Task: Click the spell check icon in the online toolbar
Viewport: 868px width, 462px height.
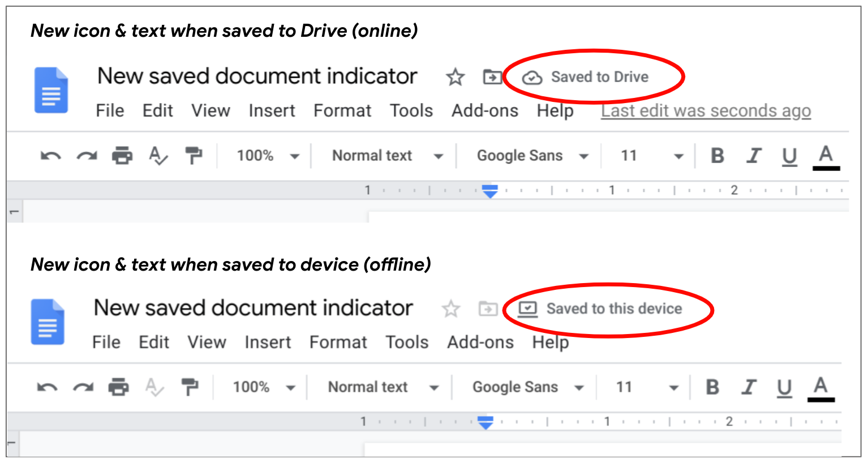Action: pos(158,156)
